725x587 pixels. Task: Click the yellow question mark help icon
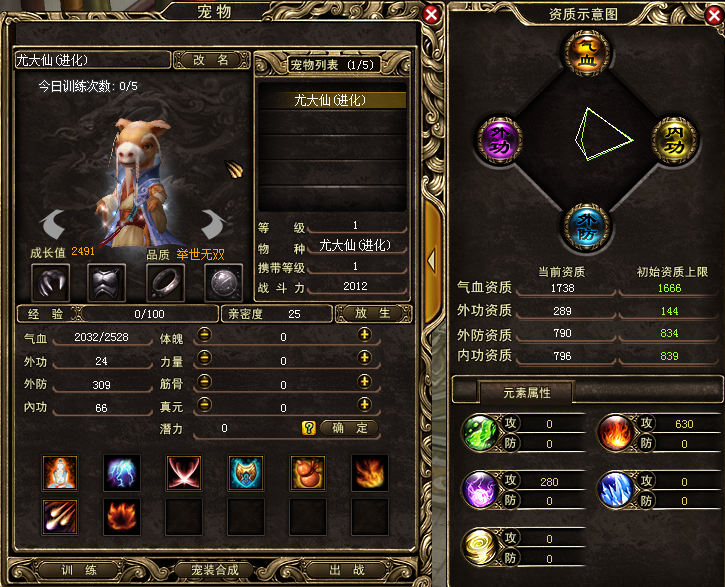click(308, 428)
